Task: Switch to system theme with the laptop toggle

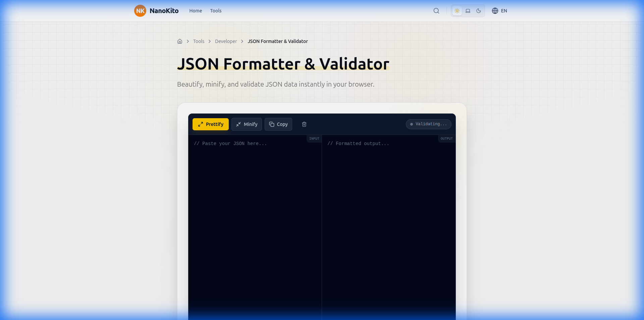Action: pos(468,11)
